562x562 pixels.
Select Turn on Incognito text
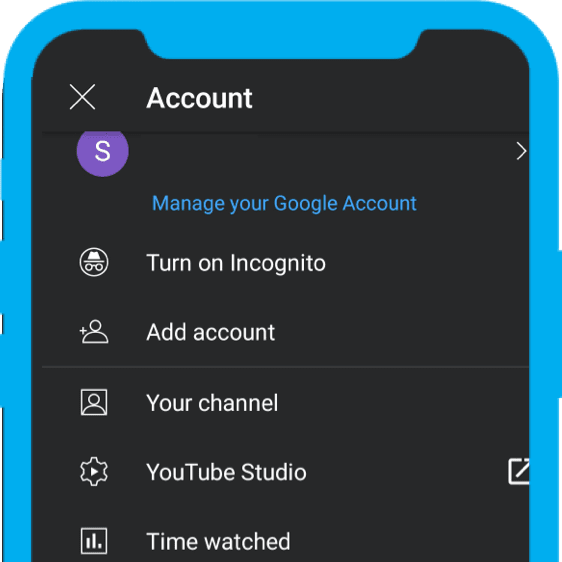[236, 263]
